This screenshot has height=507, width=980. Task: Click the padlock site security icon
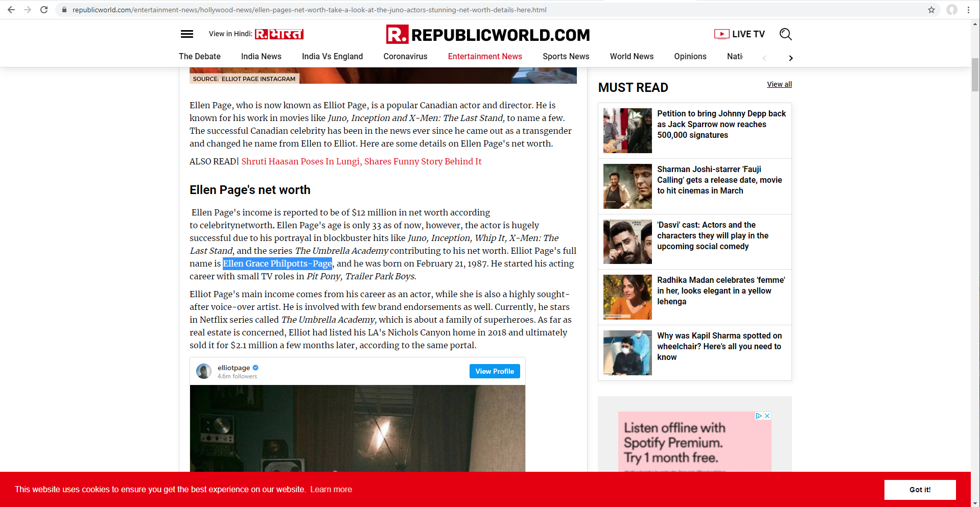click(64, 10)
